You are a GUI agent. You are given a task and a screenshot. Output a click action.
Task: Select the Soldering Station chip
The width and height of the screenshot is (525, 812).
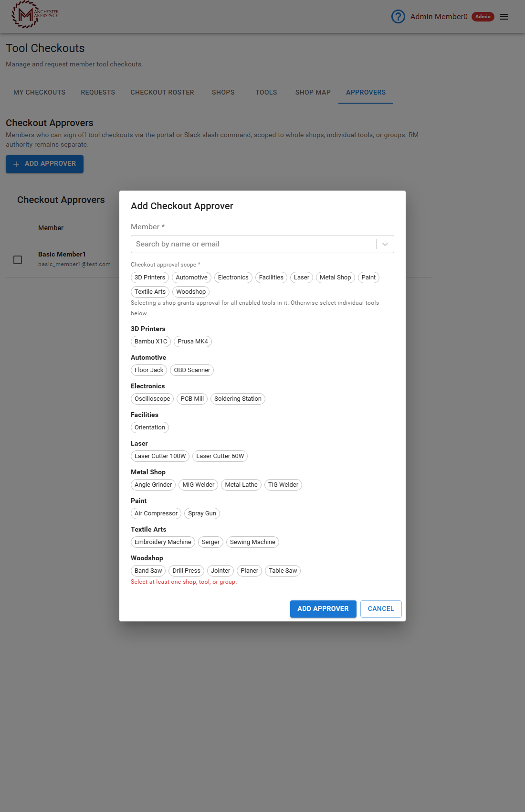tap(238, 399)
